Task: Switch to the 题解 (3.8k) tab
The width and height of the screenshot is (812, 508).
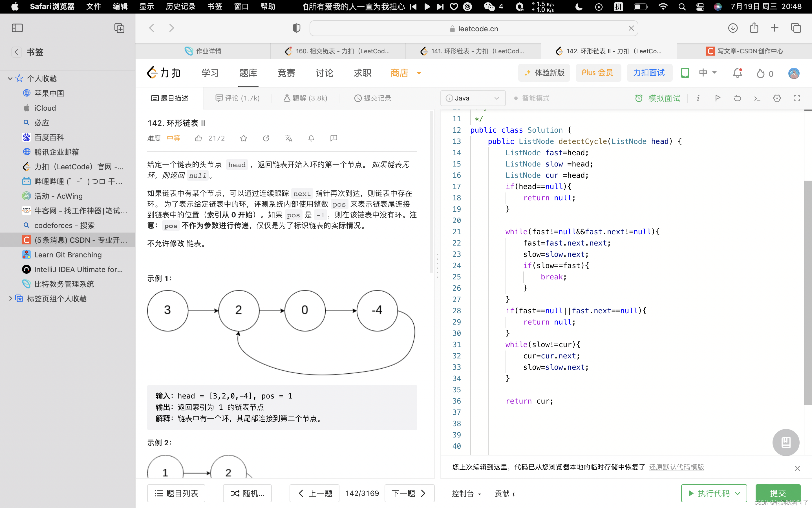Action: tap(305, 98)
